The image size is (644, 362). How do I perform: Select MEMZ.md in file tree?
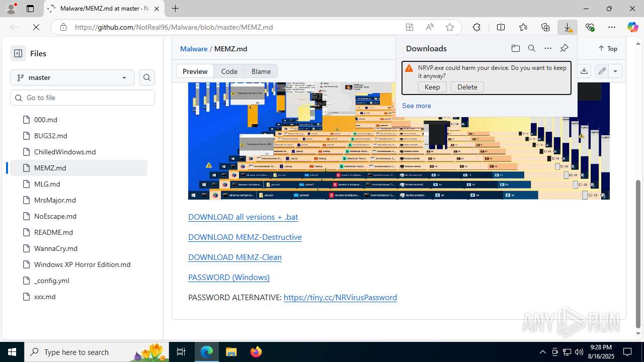tap(78, 168)
